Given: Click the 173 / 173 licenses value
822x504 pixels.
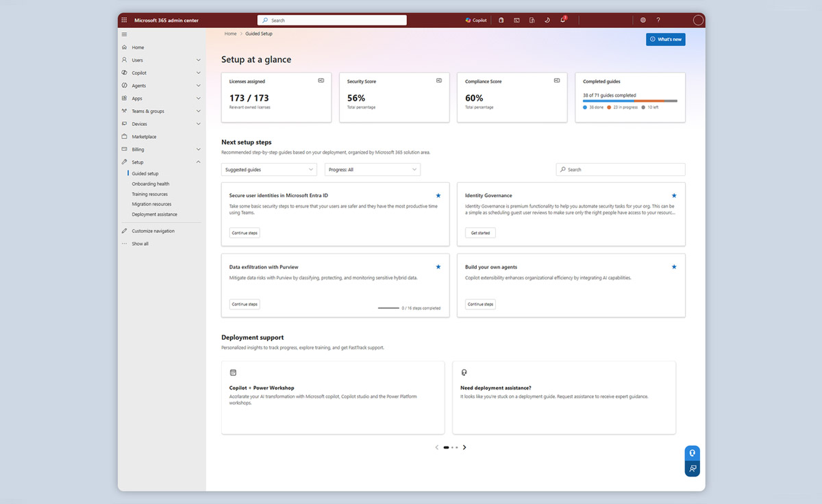Looking at the screenshot, I should pyautogui.click(x=249, y=98).
